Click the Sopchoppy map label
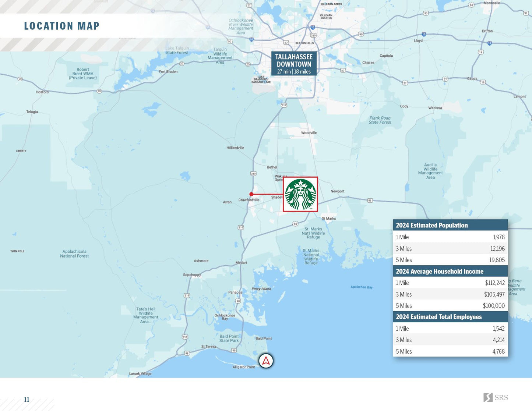532x411 pixels. tap(192, 275)
